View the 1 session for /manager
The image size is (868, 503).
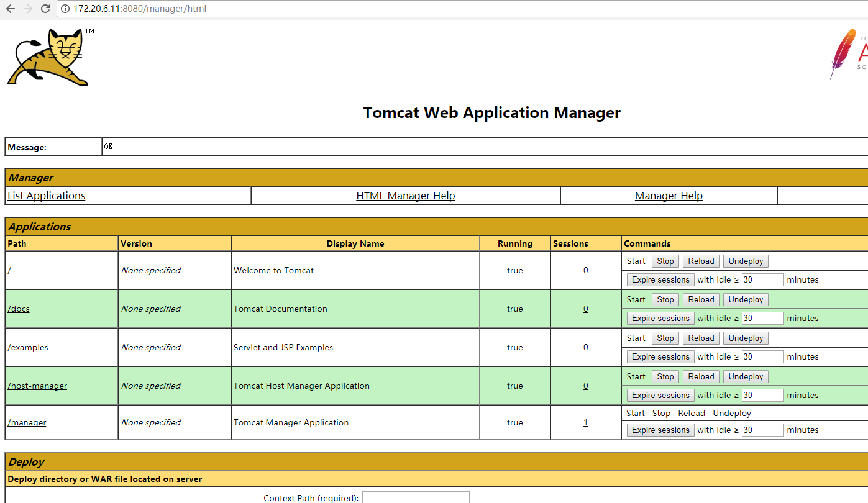[586, 422]
